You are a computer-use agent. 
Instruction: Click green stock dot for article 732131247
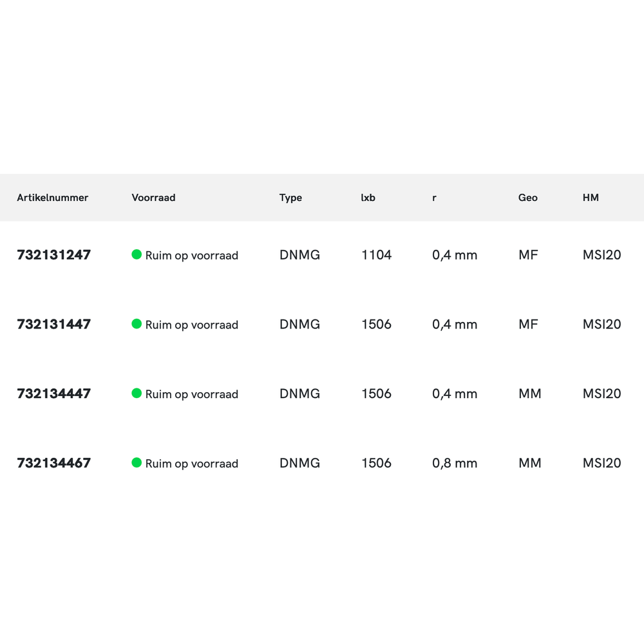tap(137, 254)
